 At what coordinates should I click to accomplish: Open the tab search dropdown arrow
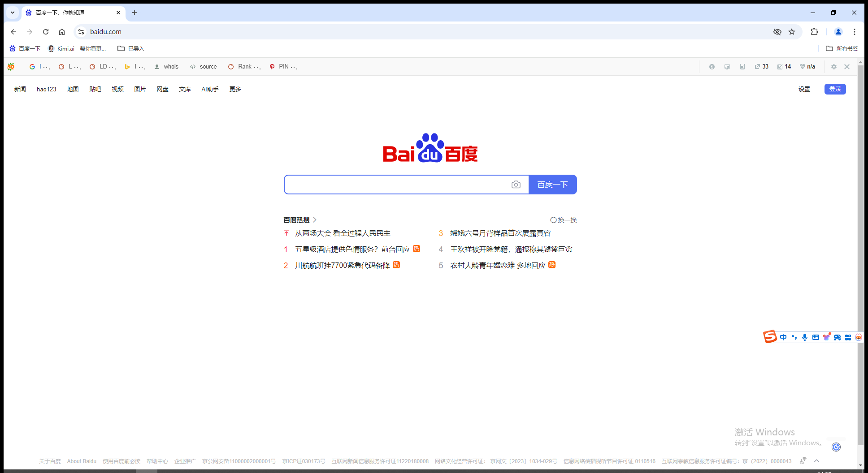(x=13, y=13)
